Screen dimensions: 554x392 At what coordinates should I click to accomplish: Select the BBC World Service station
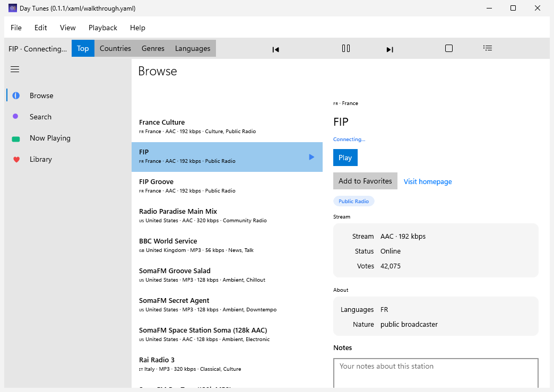227,246
